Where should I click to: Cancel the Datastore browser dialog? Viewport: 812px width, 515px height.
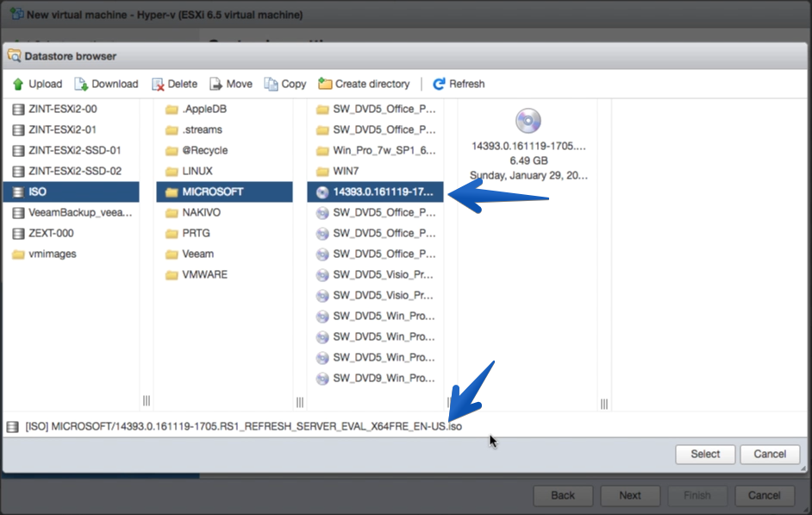pos(770,455)
